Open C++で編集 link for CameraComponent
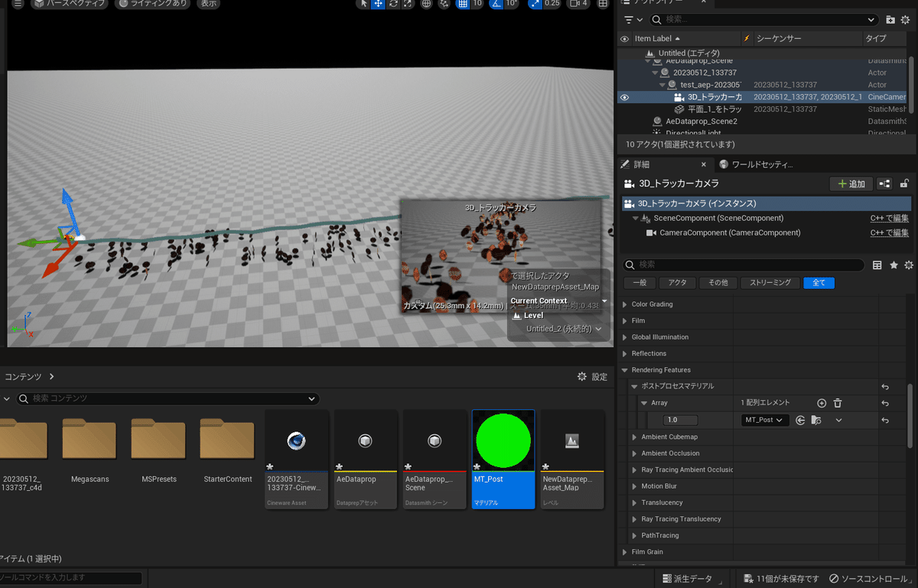The width and height of the screenshot is (918, 588). coord(890,232)
